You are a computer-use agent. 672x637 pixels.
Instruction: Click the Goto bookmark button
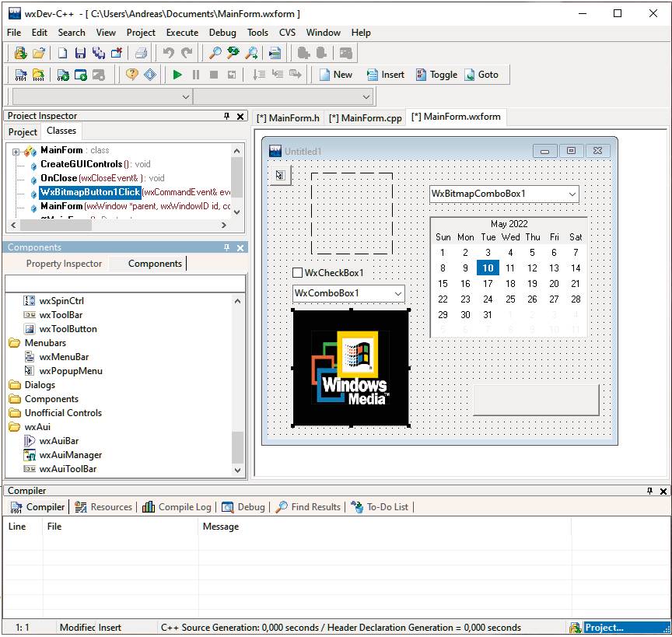pos(481,75)
